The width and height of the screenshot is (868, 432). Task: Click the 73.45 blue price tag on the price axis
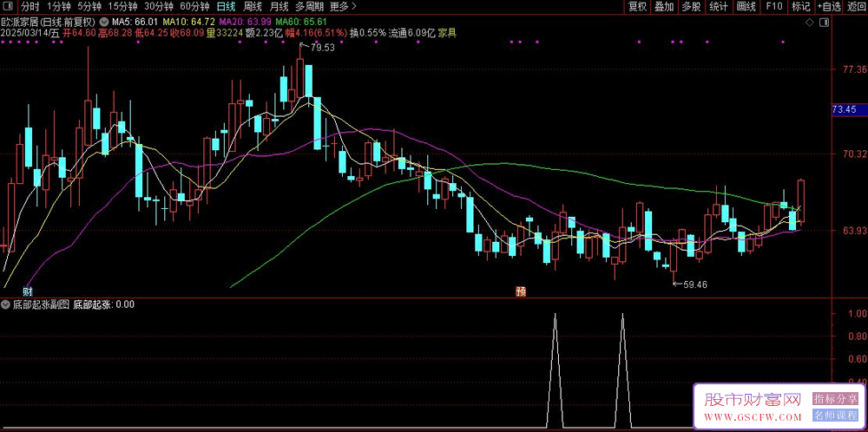click(850, 109)
